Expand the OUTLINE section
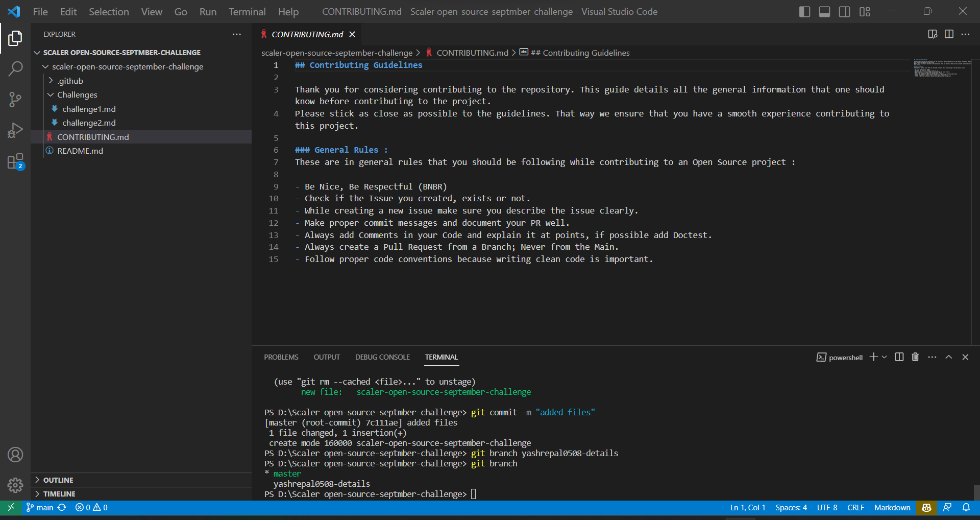Screen dimensions: 980x520 [x=58, y=480]
